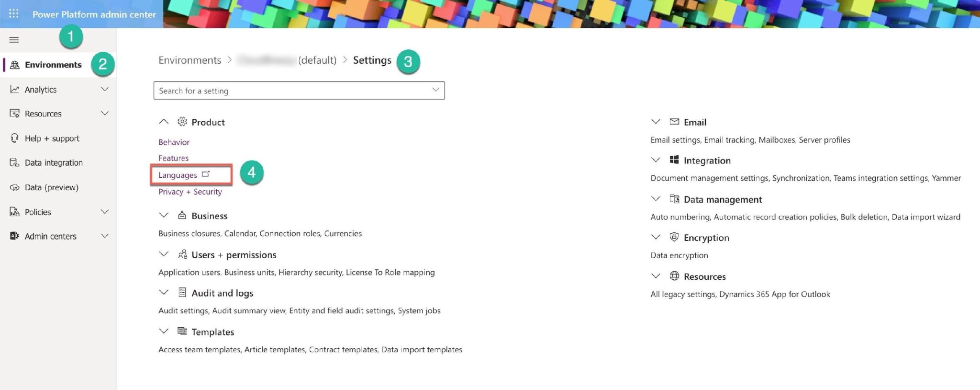Click the Encryption shield icon
This screenshot has width=980, height=390.
pyautogui.click(x=674, y=237)
